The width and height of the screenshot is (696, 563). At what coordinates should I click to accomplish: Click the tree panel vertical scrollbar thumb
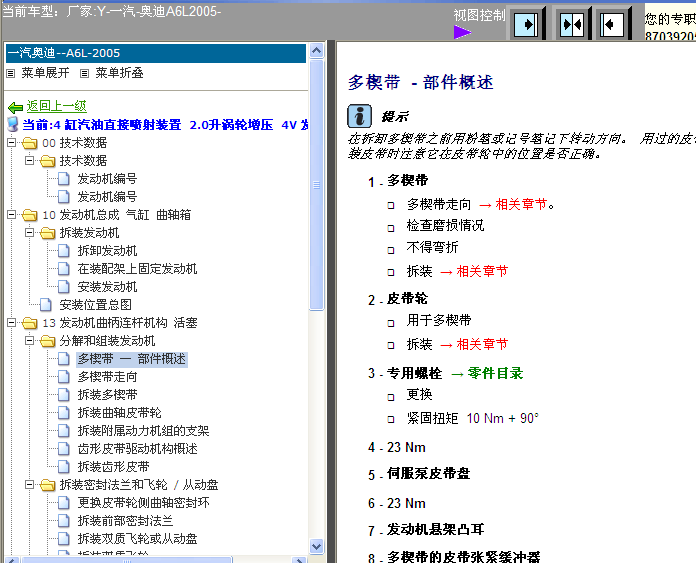[x=316, y=185]
